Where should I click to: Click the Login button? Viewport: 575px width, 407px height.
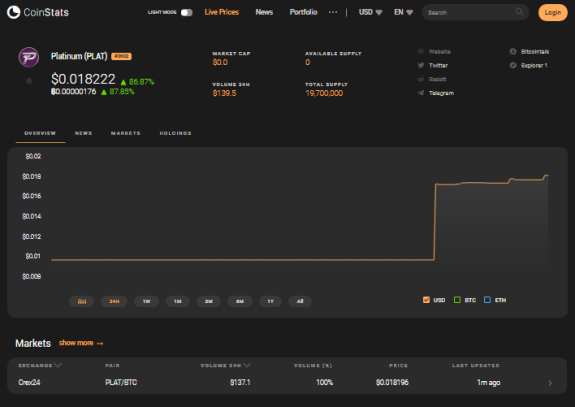coord(553,12)
